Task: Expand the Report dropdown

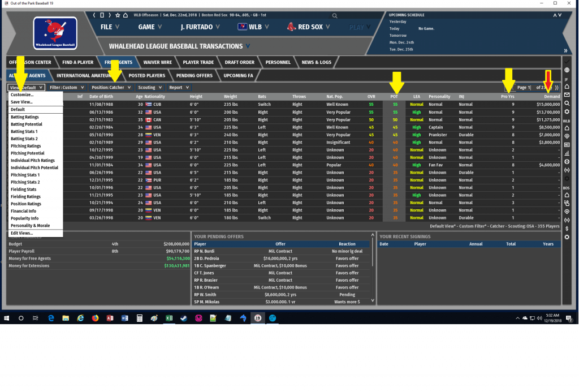Action: [x=179, y=88]
